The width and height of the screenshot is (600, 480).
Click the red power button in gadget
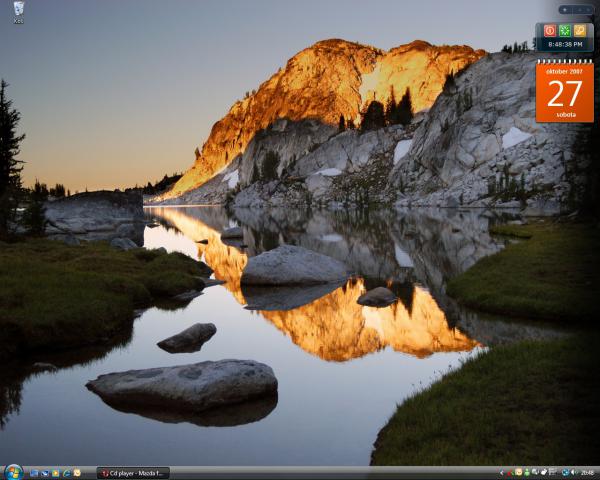(549, 30)
